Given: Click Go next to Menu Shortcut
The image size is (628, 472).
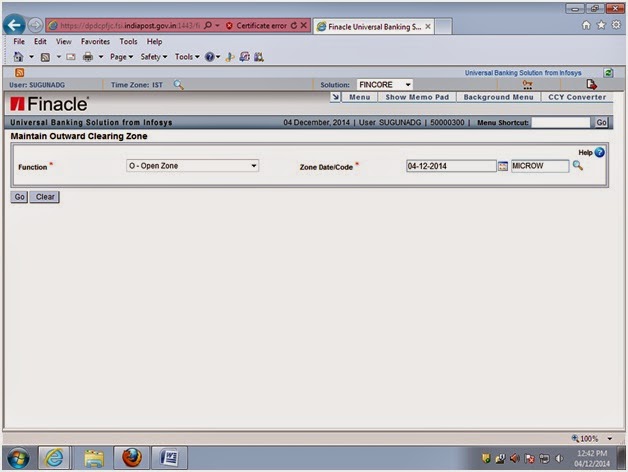Looking at the screenshot, I should tap(601, 123).
